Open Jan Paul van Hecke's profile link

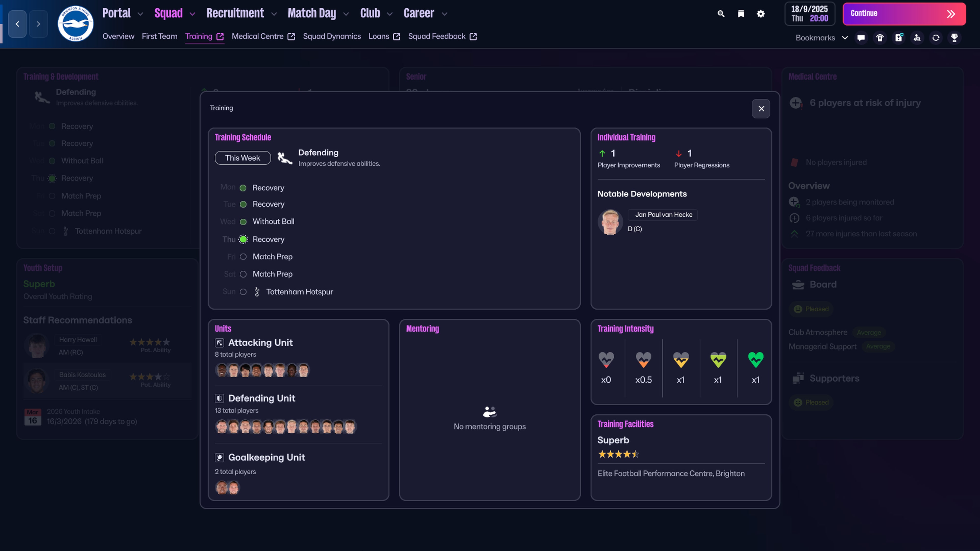663,215
